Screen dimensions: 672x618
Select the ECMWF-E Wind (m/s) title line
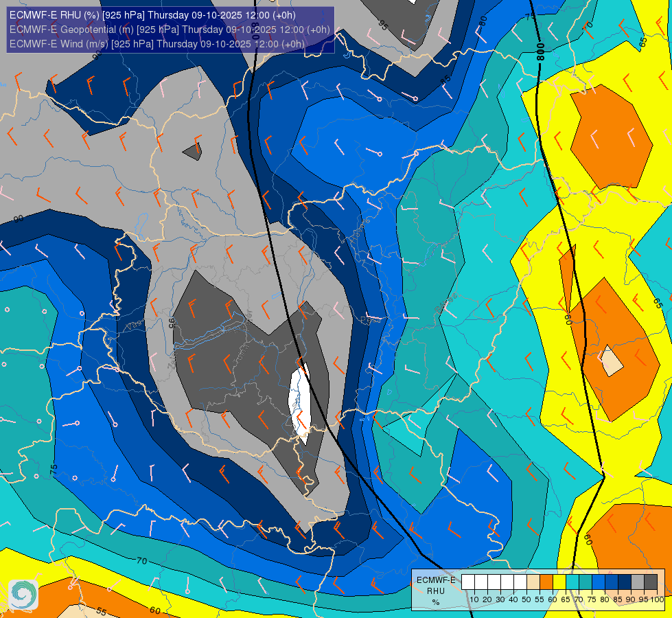(x=157, y=44)
